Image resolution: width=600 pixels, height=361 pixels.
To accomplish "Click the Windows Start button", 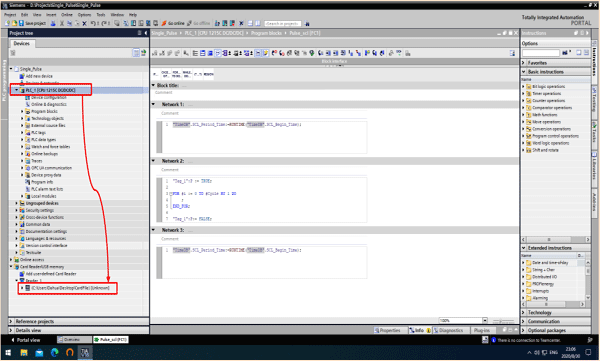I will point(8,352).
